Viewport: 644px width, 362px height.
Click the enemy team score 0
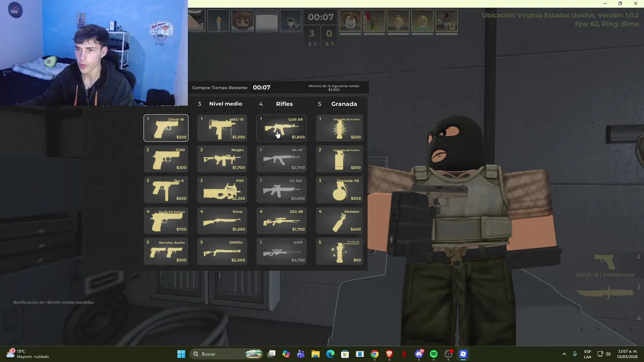click(329, 34)
